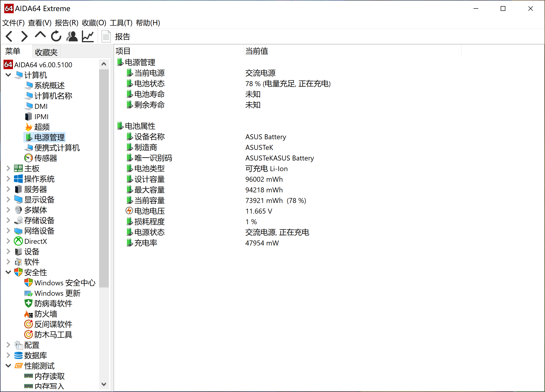Viewport: 545px width, 392px height.
Task: Open the 文件(F) menu
Action: (13, 23)
